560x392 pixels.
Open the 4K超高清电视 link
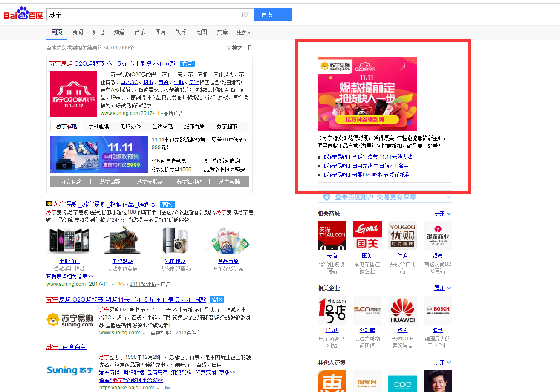coord(170,161)
